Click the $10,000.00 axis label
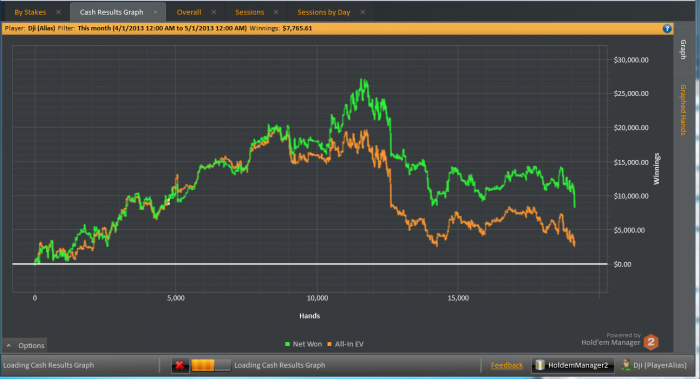700x379 pixels. pyautogui.click(x=631, y=196)
